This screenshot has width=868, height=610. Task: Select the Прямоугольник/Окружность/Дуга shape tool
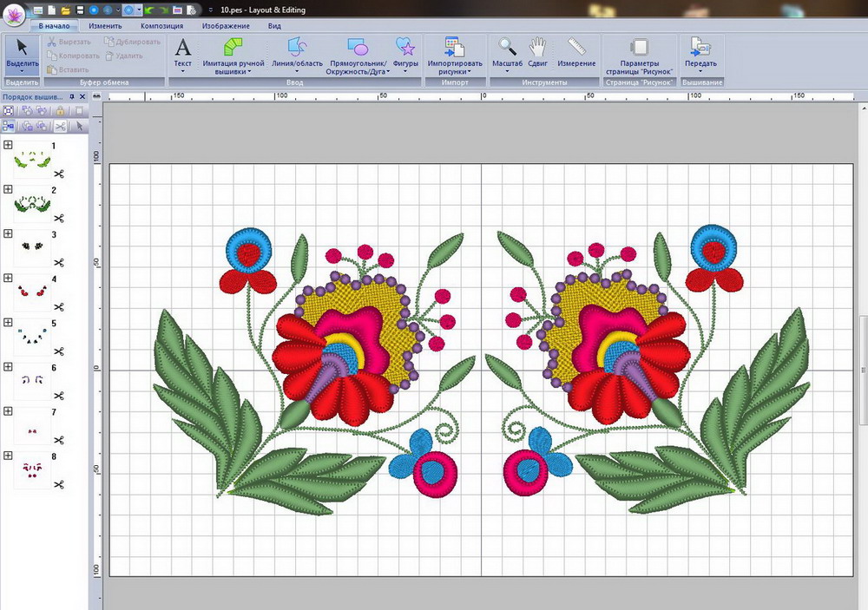click(x=357, y=56)
